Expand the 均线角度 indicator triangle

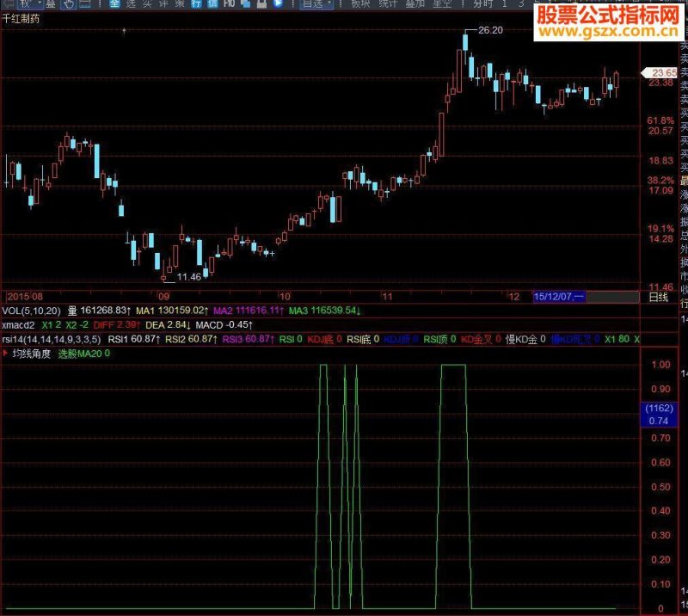click(5, 353)
